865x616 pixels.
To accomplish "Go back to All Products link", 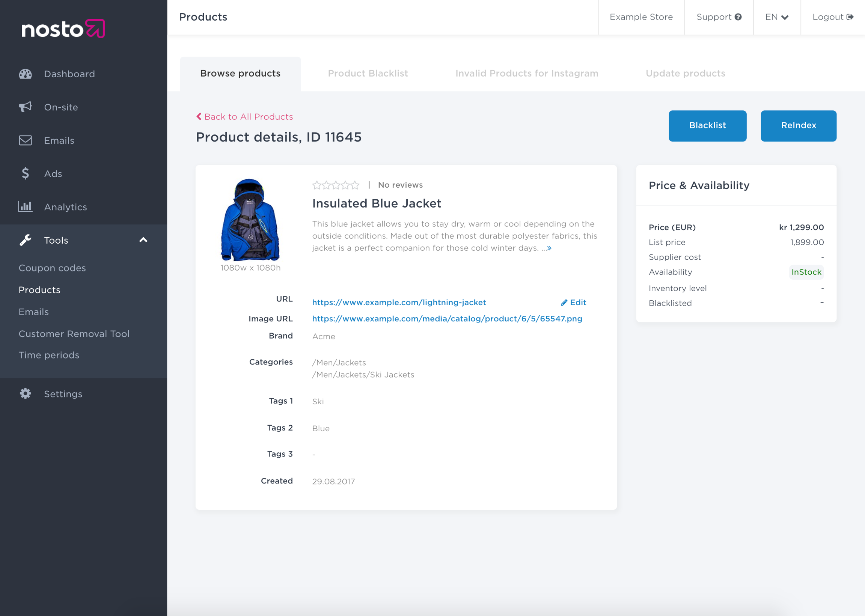I will (x=245, y=117).
